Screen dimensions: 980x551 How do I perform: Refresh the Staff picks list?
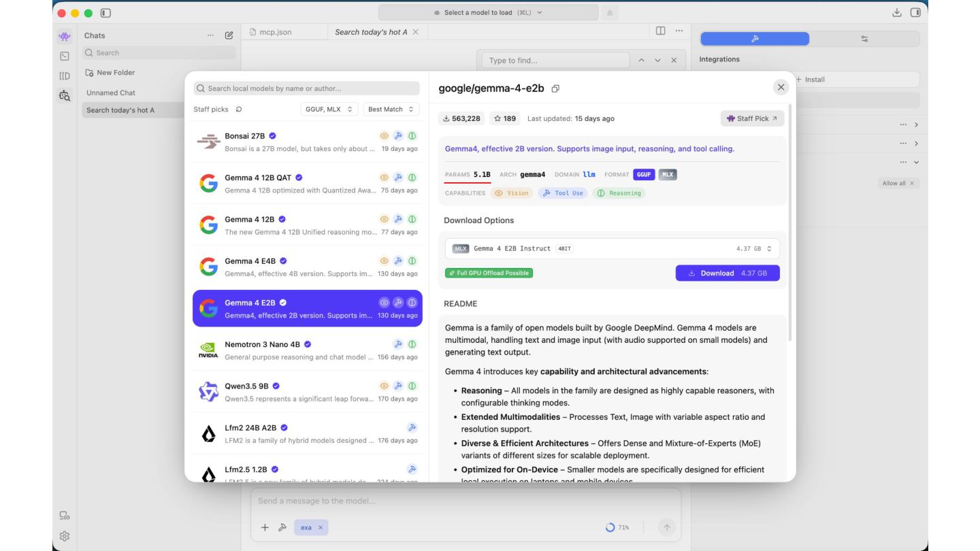click(239, 110)
